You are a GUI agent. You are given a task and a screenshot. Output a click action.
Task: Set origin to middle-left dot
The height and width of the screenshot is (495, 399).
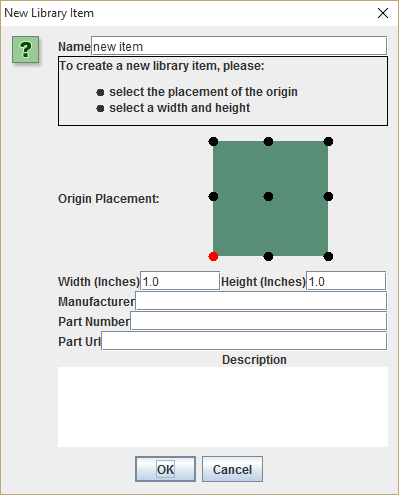[x=213, y=197]
